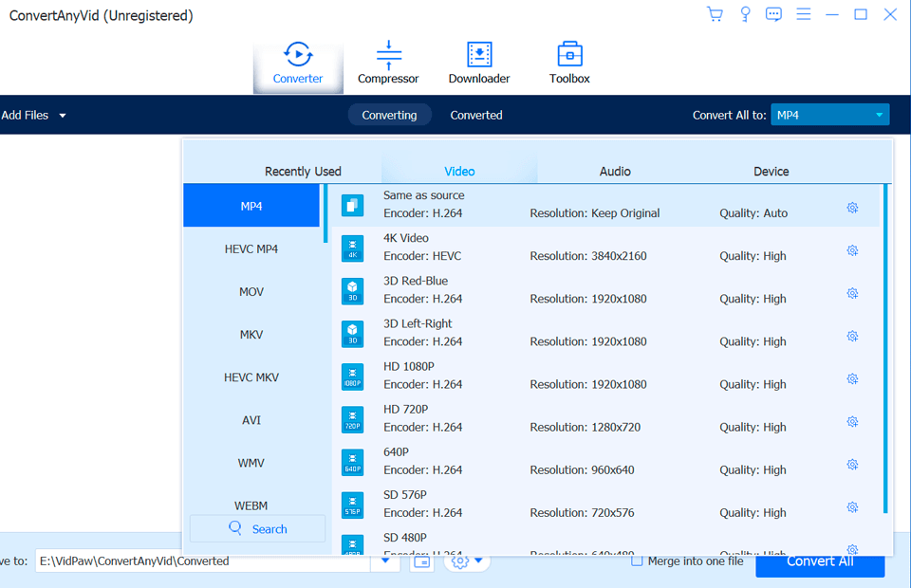Open the purchase cart icon
The width and height of the screenshot is (911, 588).
715,13
